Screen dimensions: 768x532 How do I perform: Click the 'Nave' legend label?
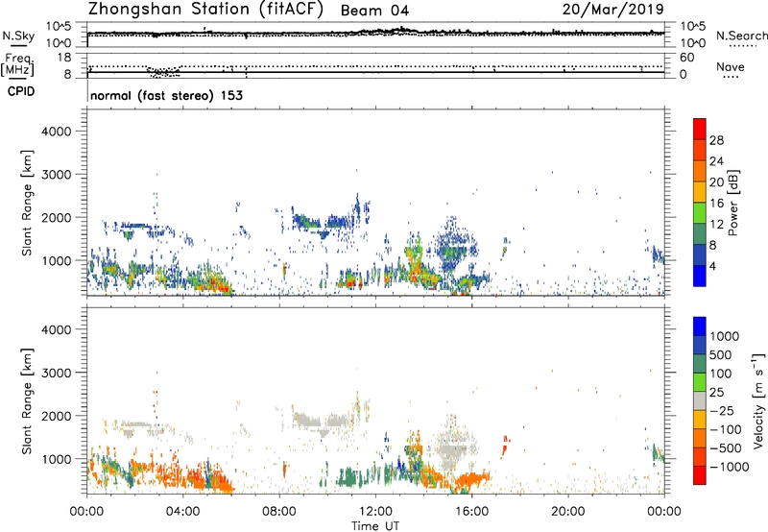click(731, 66)
